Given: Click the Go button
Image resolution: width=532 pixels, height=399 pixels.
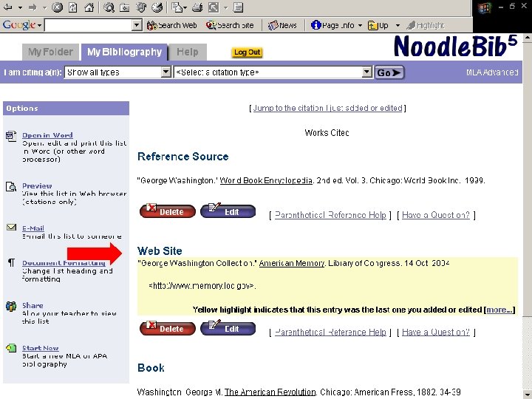Looking at the screenshot, I should tap(389, 72).
